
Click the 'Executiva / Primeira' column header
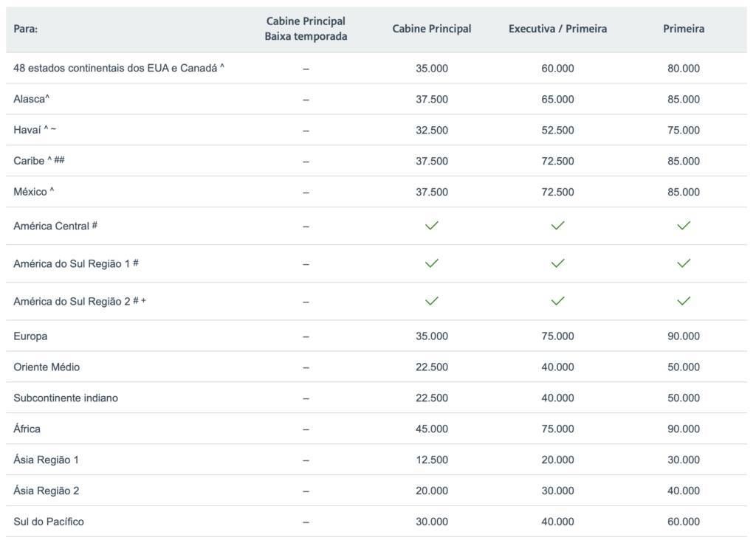tap(557, 29)
